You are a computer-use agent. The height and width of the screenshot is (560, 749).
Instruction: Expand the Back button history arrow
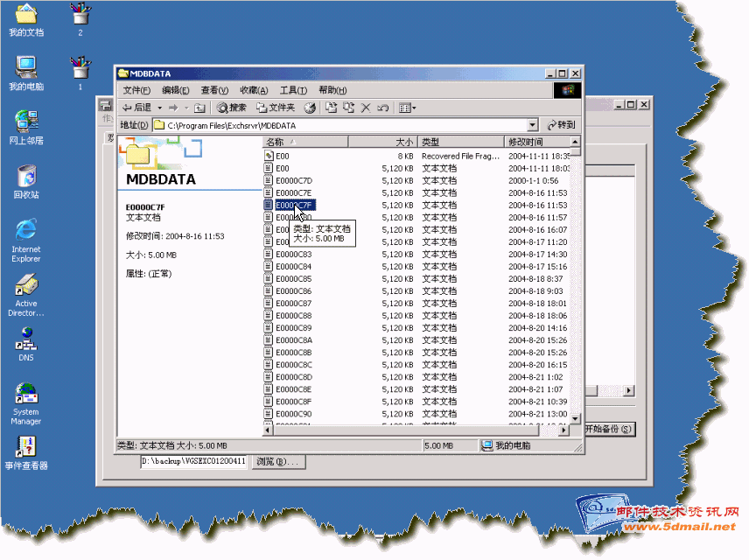(x=159, y=108)
